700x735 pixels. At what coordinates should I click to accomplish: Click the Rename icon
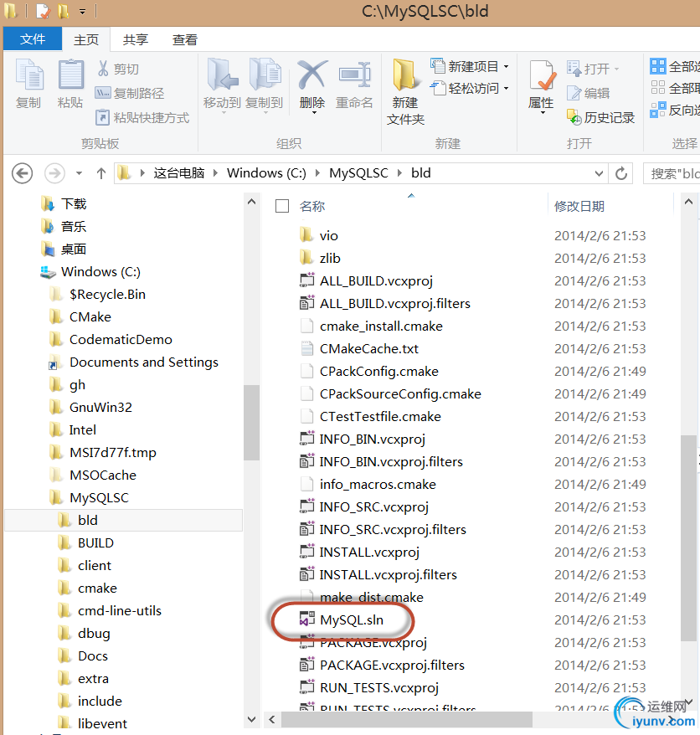click(354, 74)
